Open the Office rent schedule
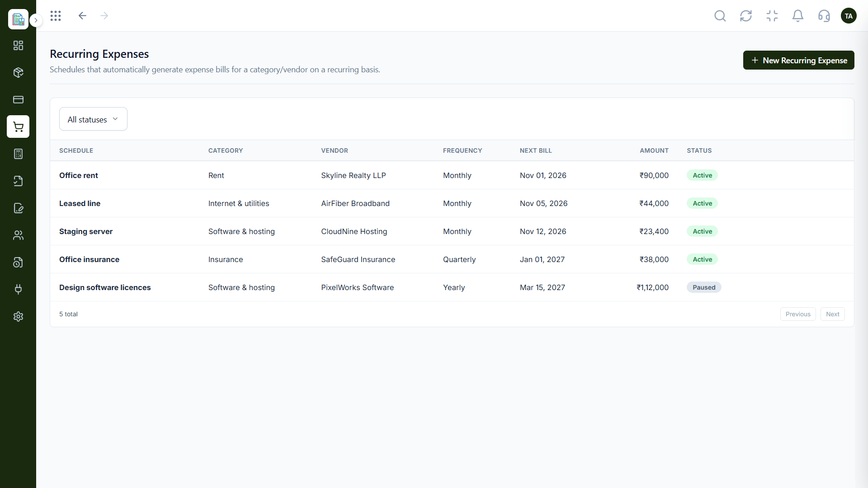Image resolution: width=868 pixels, height=488 pixels. tap(79, 175)
